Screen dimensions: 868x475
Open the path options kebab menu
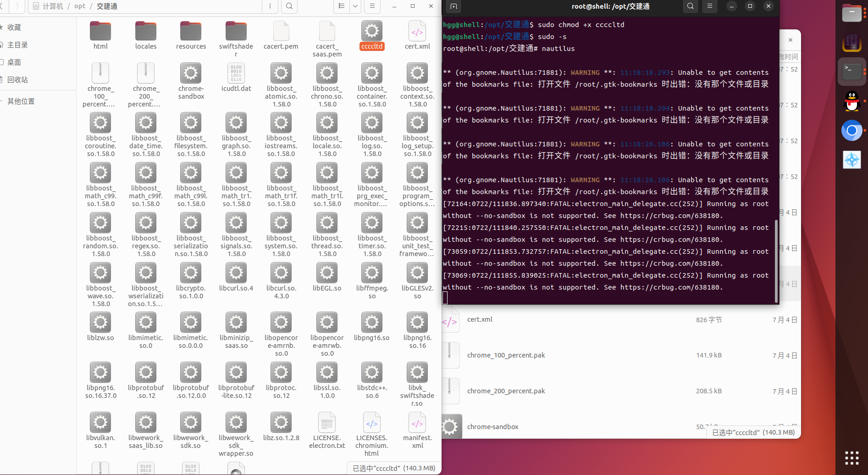pos(270,6)
